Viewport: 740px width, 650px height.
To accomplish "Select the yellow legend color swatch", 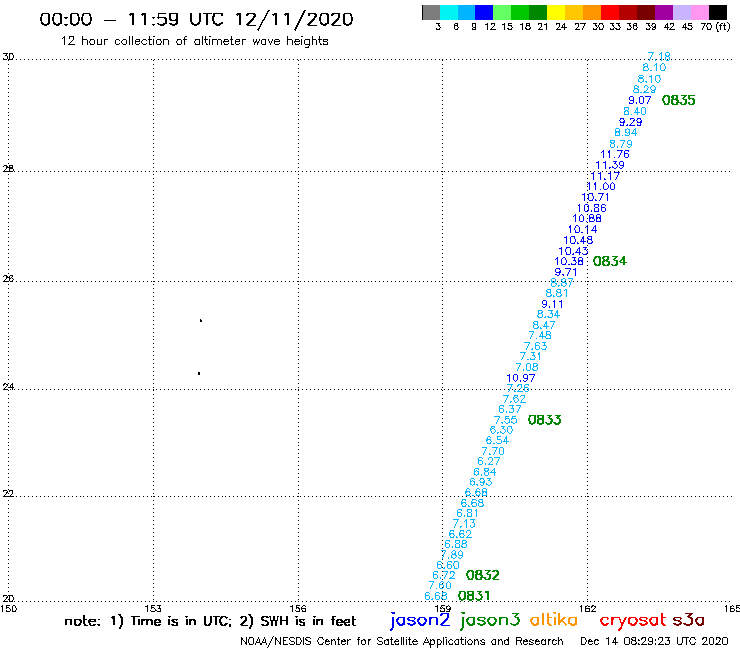I will coord(556,12).
